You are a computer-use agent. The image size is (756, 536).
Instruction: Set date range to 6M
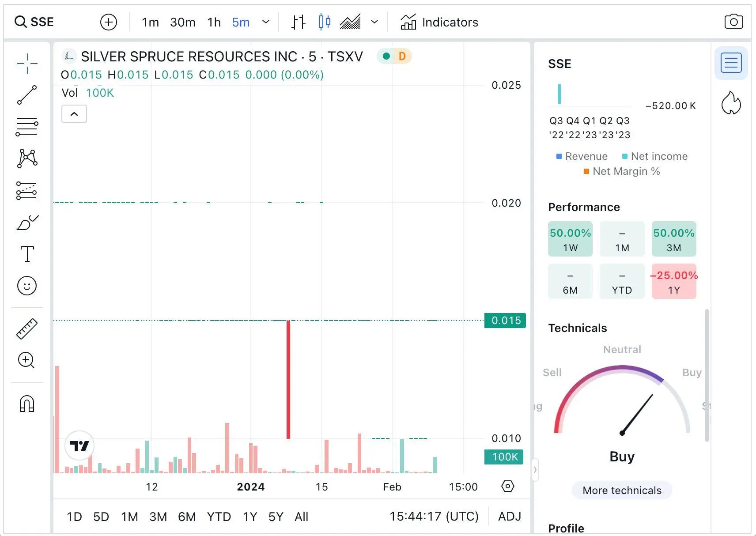tap(187, 517)
